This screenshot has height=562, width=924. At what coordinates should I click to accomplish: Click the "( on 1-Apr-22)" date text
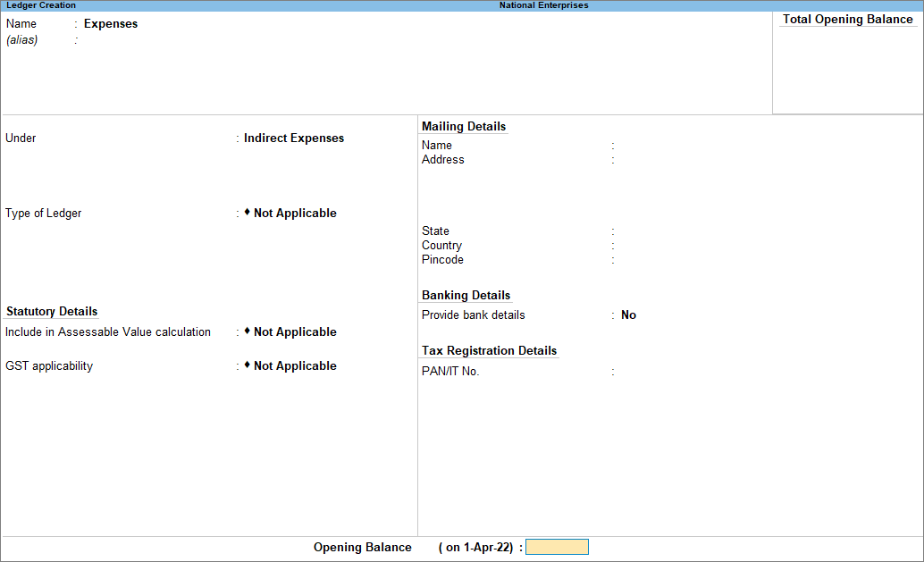tap(476, 548)
